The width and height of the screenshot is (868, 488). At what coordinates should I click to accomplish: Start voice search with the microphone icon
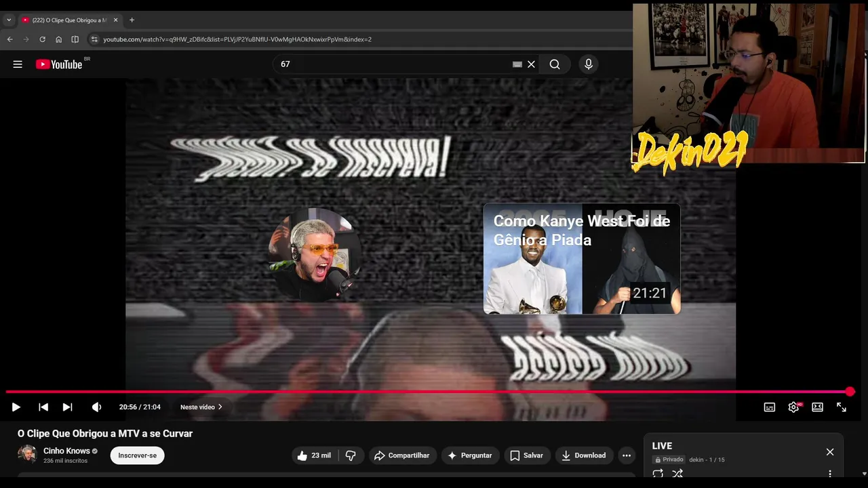pyautogui.click(x=589, y=64)
